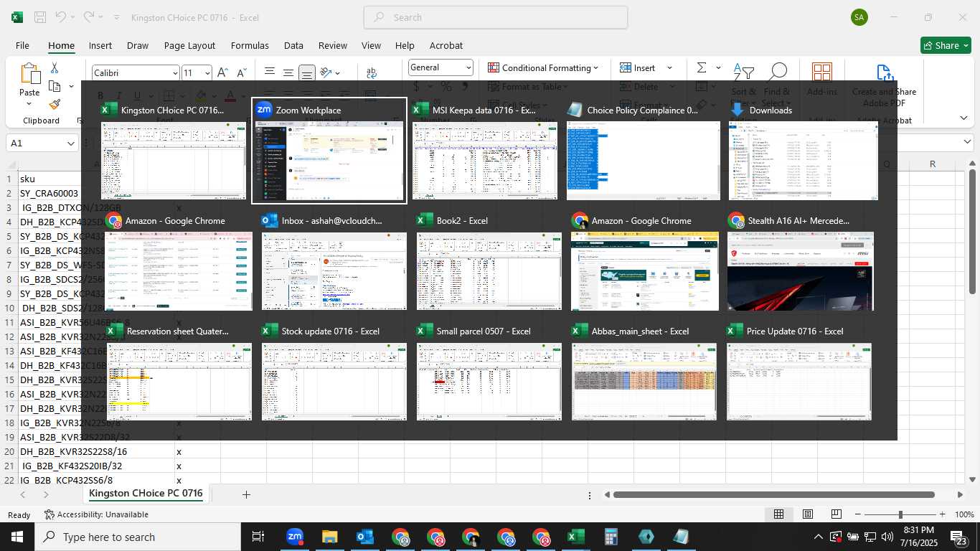Switch to MSI Keepa data 0716 window
The width and height of the screenshot is (980, 551).
click(x=486, y=151)
